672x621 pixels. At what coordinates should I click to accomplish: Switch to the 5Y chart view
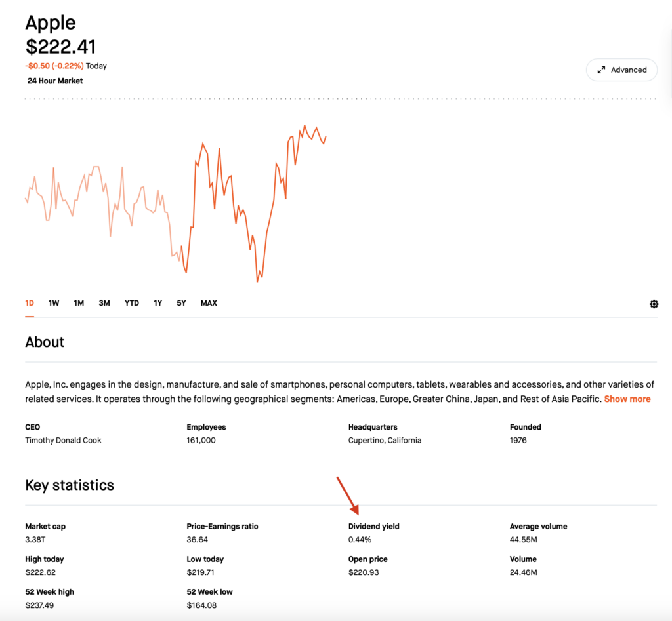(x=181, y=303)
